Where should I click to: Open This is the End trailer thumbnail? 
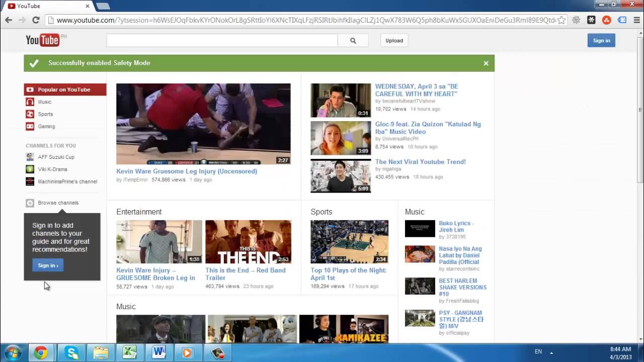248,242
